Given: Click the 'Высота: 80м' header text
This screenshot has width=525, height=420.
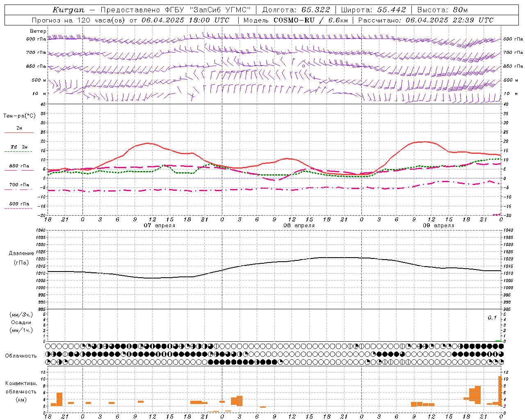Looking at the screenshot, I should 443,10.
